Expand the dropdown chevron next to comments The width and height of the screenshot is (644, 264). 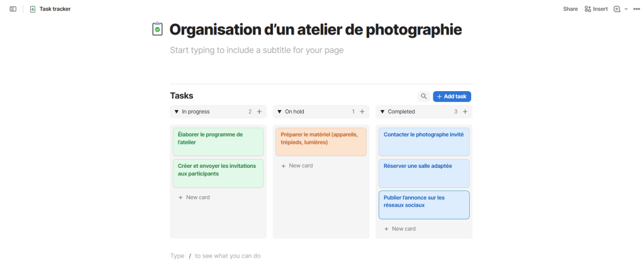(626, 9)
